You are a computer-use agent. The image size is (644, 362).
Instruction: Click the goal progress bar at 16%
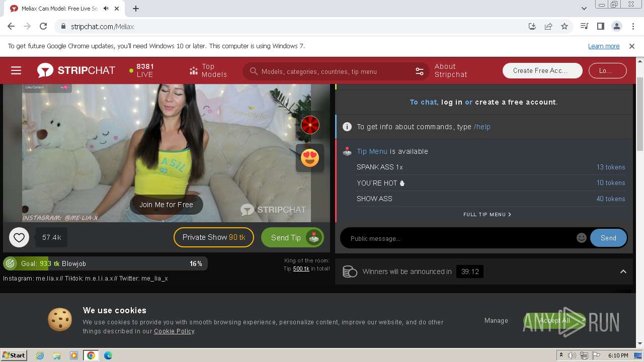[x=105, y=263]
